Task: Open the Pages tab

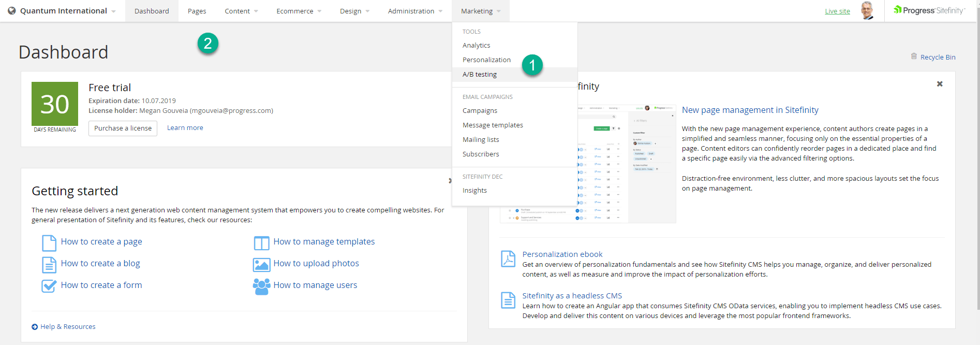Action: point(197,11)
